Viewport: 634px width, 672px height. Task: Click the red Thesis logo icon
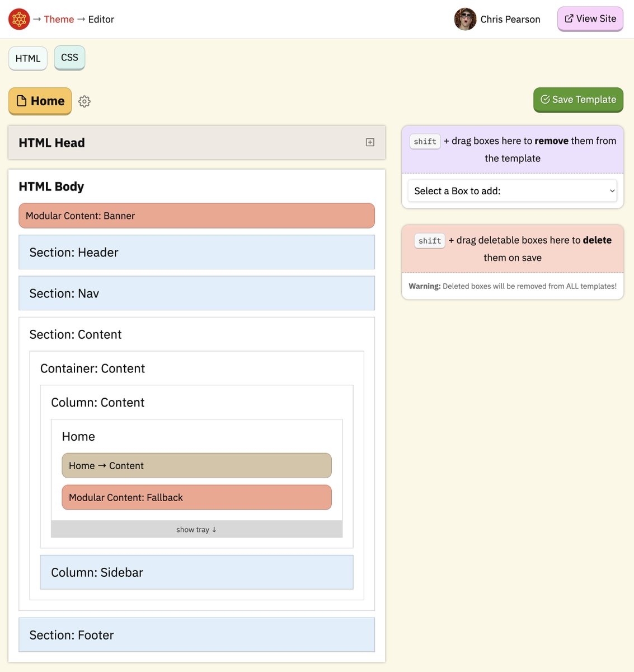click(x=18, y=18)
